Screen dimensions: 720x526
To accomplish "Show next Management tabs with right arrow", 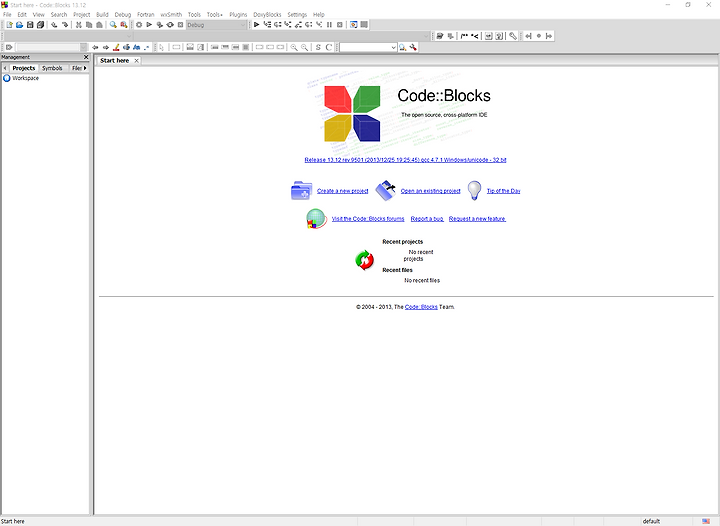I will tap(85, 68).
